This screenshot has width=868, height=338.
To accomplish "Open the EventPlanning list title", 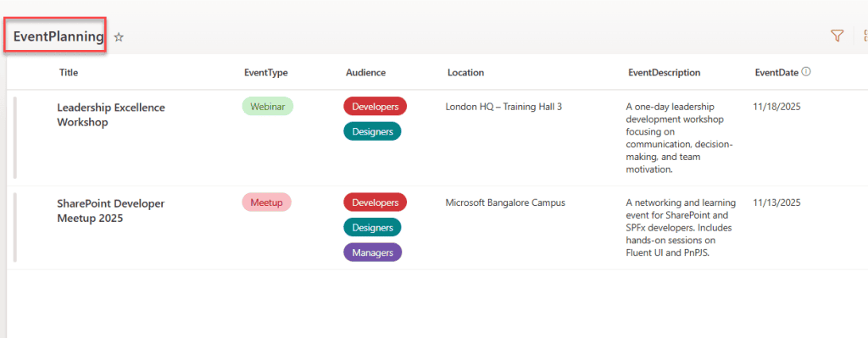I will [58, 37].
